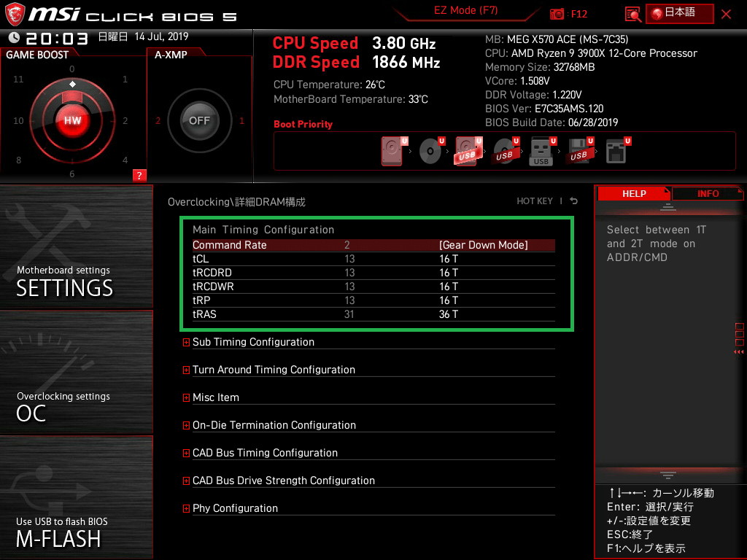Toggle the Game Boost HW knob
This screenshot has width=747, height=560.
[72, 120]
